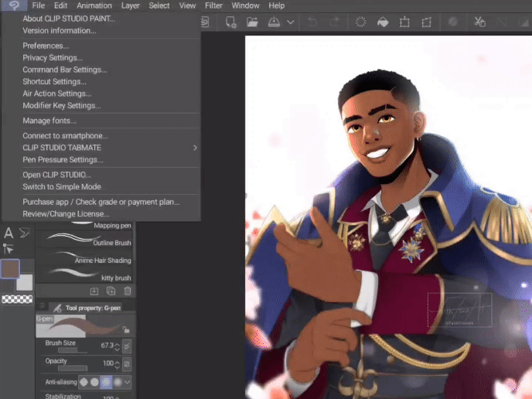Click the delete sub tool trash icon
Viewport: 532px width, 399px height.
click(x=128, y=291)
